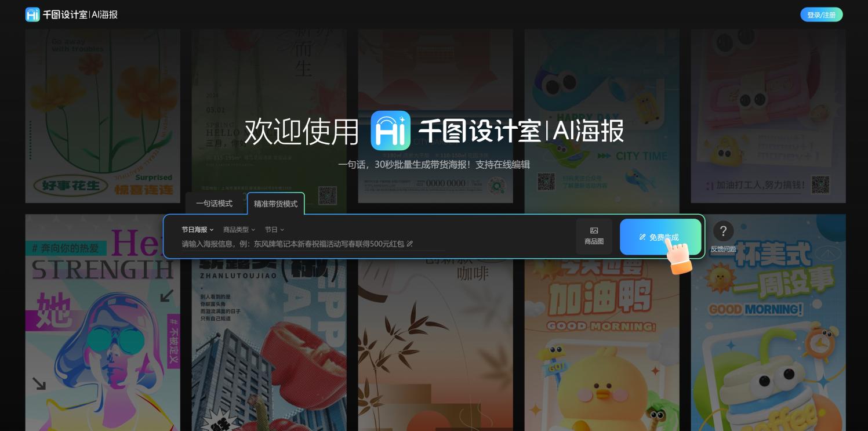
Task: Upload a product image via 商品图
Action: [594, 236]
